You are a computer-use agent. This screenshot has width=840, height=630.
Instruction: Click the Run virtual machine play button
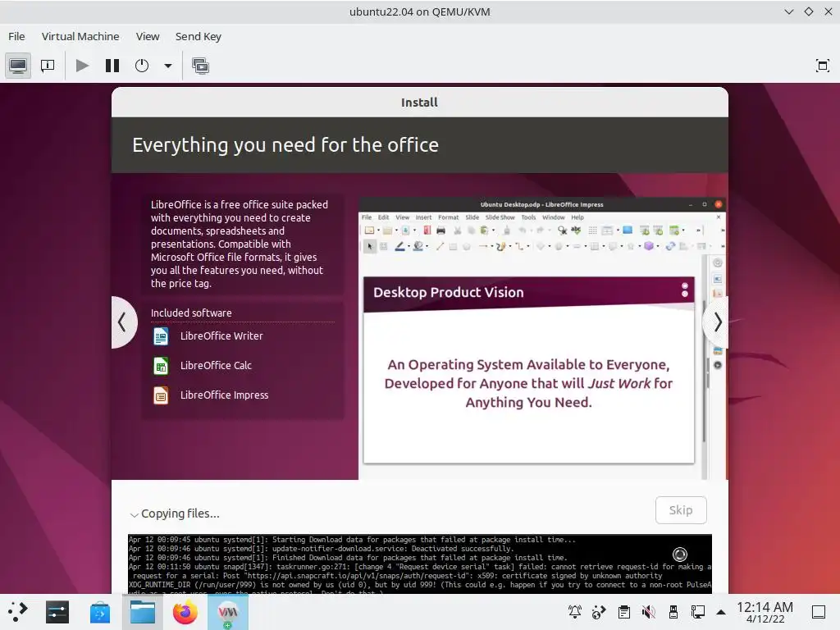click(x=82, y=66)
